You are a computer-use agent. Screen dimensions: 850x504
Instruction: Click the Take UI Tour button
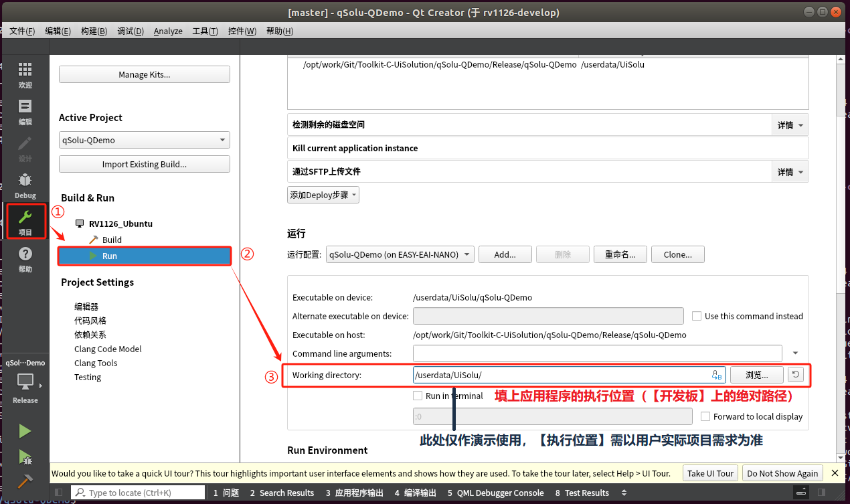pyautogui.click(x=710, y=473)
